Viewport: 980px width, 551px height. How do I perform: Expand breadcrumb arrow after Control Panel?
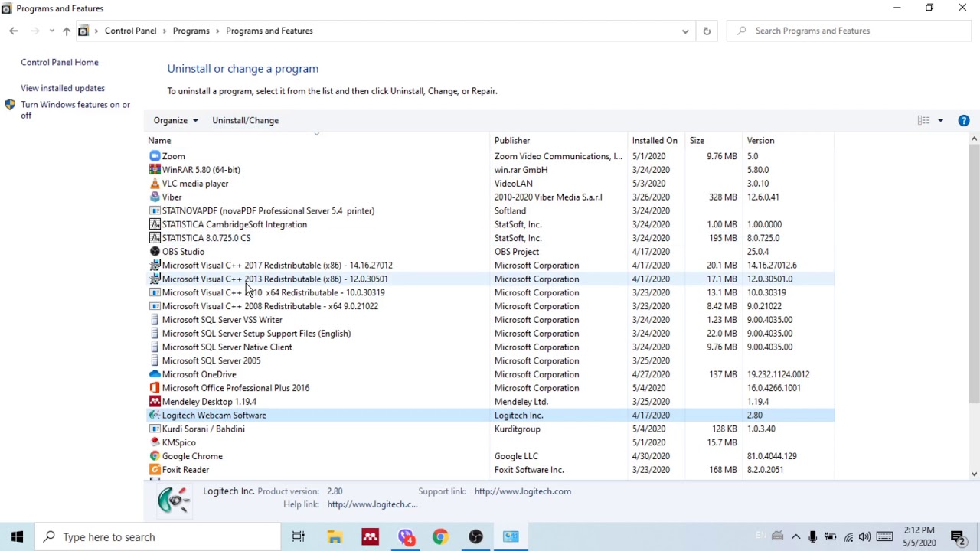tap(165, 31)
